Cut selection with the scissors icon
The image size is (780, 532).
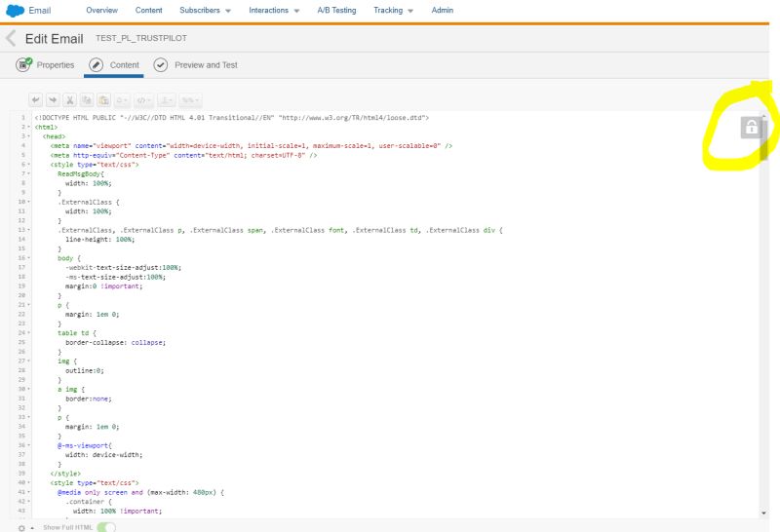pos(69,100)
